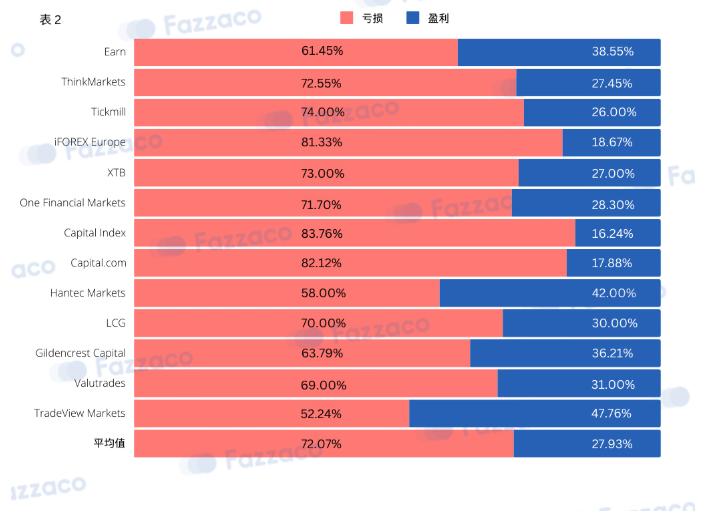Select Gildencrest Capital 36.21% blue bar
The width and height of the screenshot is (704, 517).
coord(565,353)
